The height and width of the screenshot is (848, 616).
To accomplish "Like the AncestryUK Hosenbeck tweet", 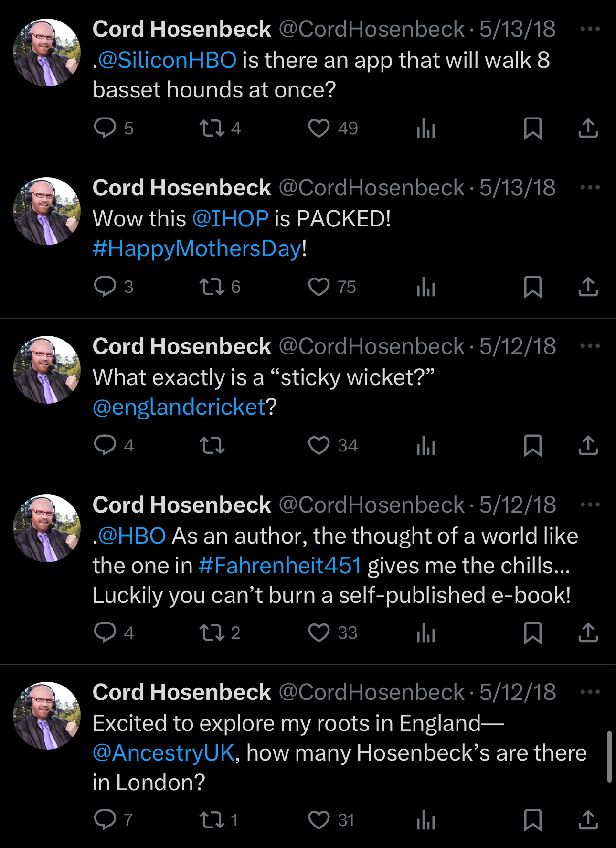I will tap(319, 820).
